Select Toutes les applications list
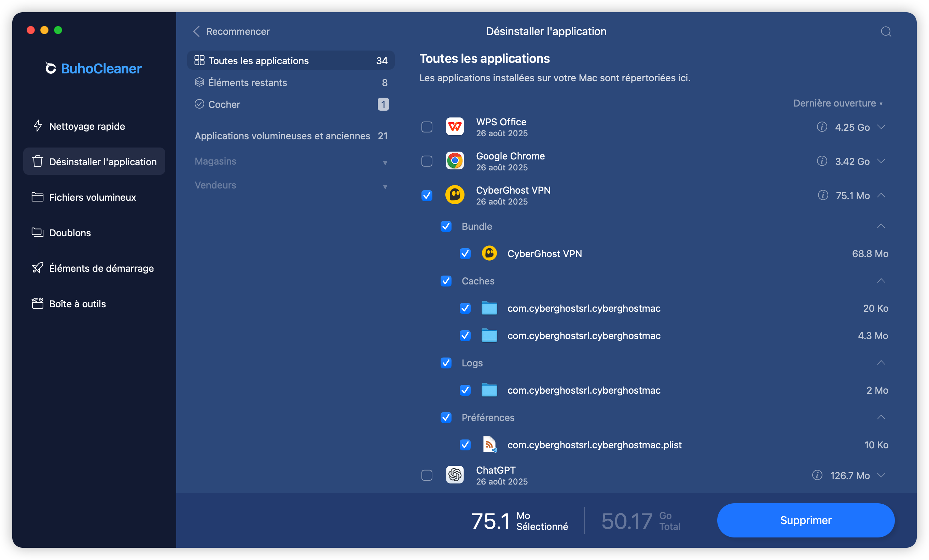The width and height of the screenshot is (929, 560). [291, 60]
